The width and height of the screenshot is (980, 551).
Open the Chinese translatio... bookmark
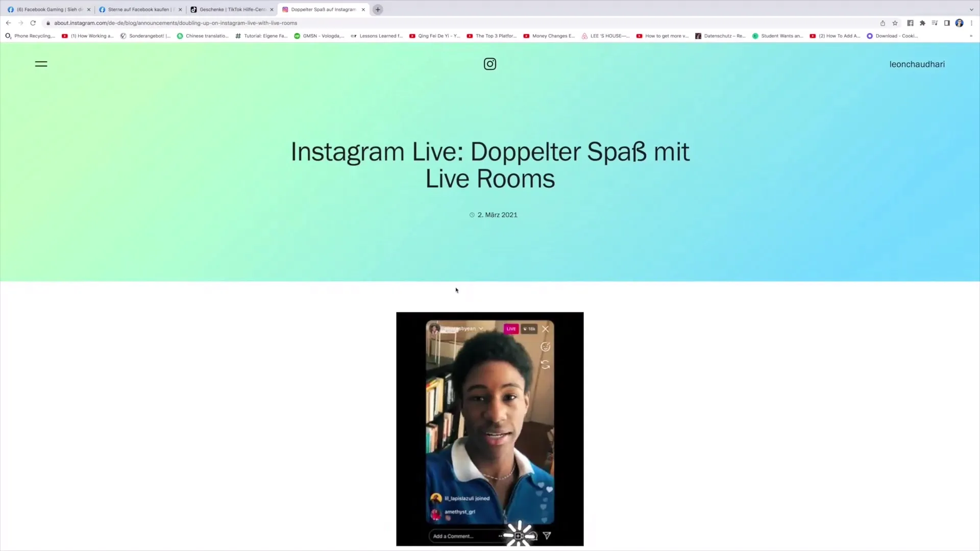(x=203, y=36)
